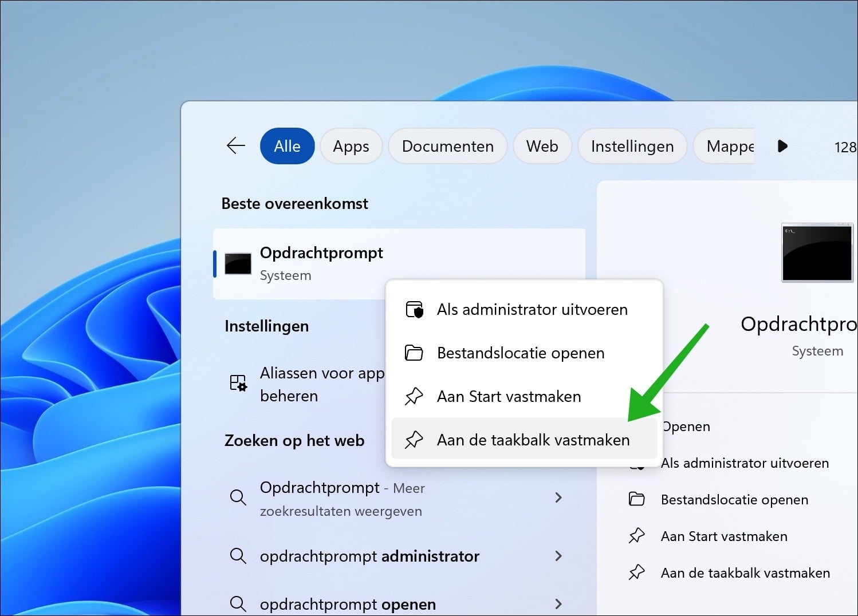858x616 pixels.
Task: Click the folder icon beside Bestandslocatie openen in the context menu
Action: [415, 353]
